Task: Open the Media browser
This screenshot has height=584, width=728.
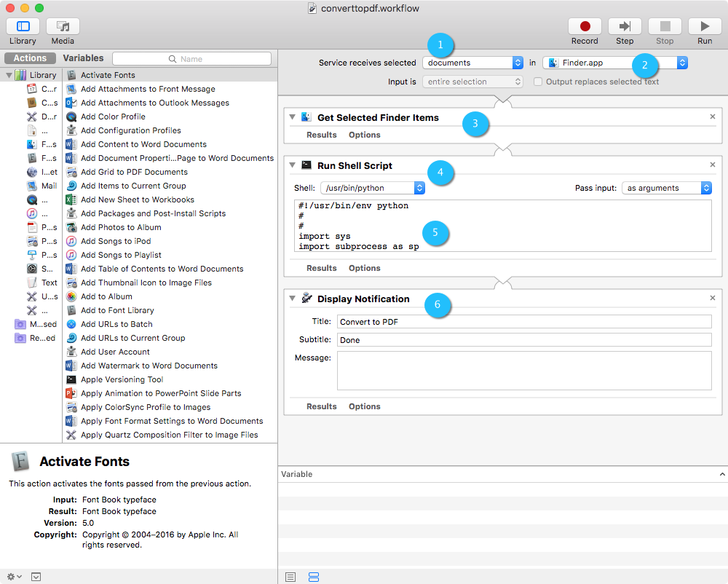Action: (63, 26)
